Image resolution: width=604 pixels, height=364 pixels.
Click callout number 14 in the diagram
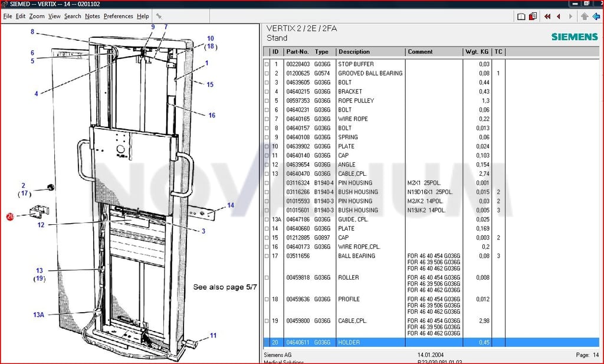pyautogui.click(x=231, y=205)
